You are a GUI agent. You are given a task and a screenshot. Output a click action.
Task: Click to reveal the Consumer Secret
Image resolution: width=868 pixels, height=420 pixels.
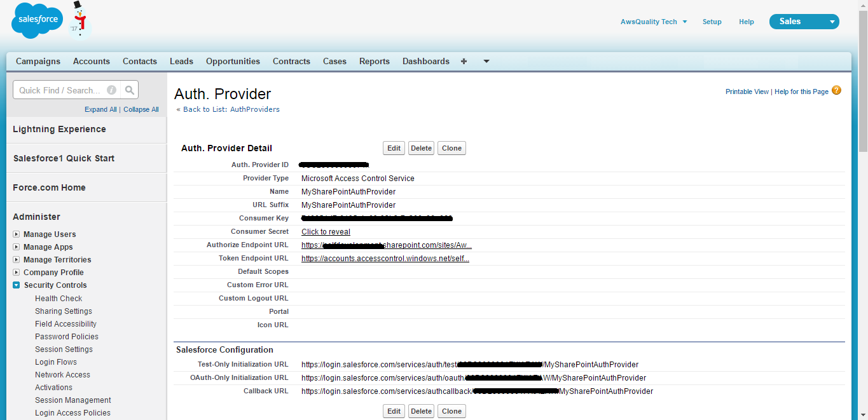click(326, 232)
